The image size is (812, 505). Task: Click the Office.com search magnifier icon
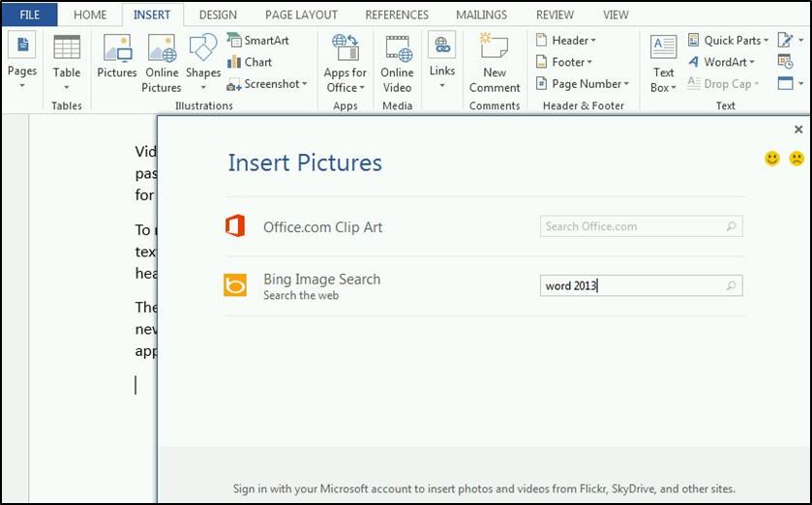pos(732,226)
